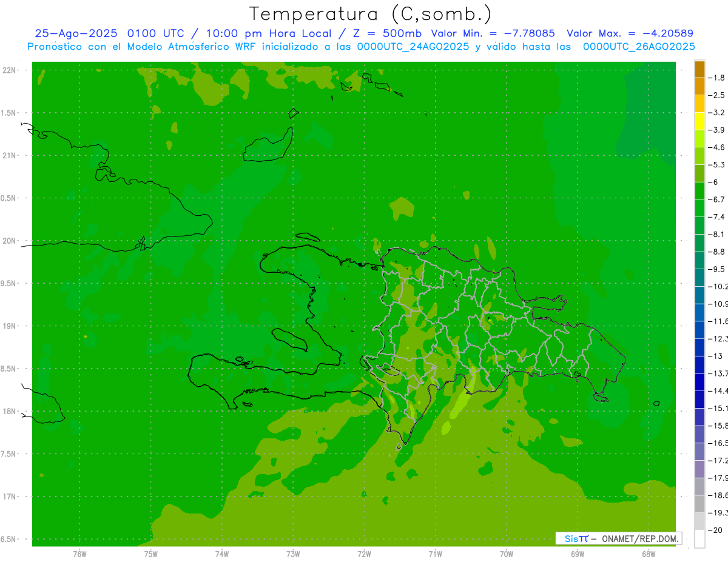
Task: Click the '-7.4' color scale value
Action: tap(716, 217)
